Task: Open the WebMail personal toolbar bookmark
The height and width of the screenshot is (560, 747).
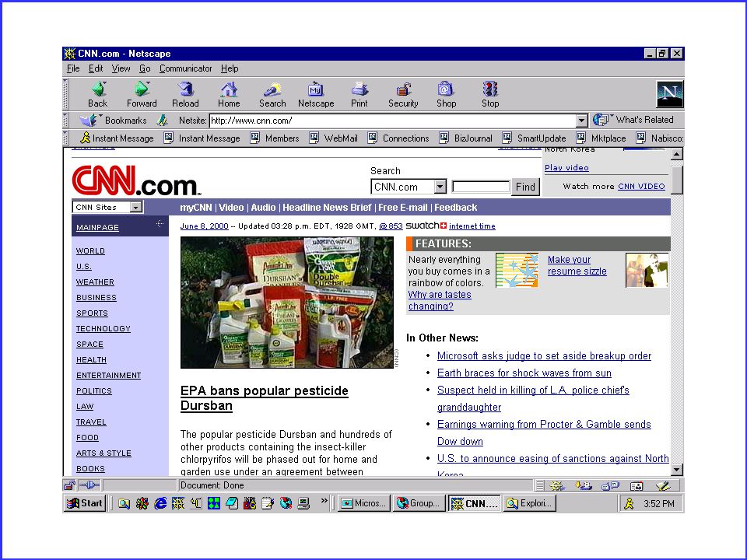Action: click(x=334, y=138)
